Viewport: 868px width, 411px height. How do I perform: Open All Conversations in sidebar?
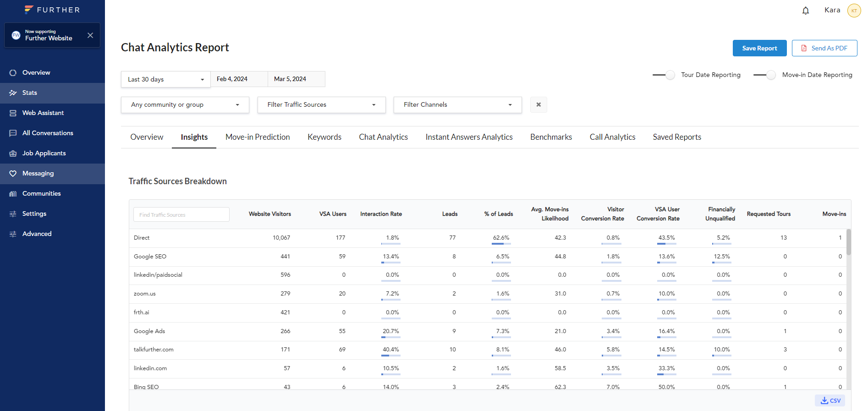[48, 133]
